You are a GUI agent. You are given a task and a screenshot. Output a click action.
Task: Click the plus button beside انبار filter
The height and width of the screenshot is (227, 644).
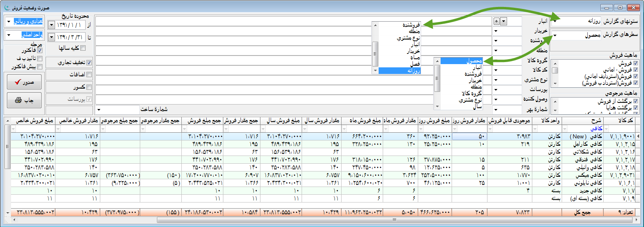[x=496, y=21]
